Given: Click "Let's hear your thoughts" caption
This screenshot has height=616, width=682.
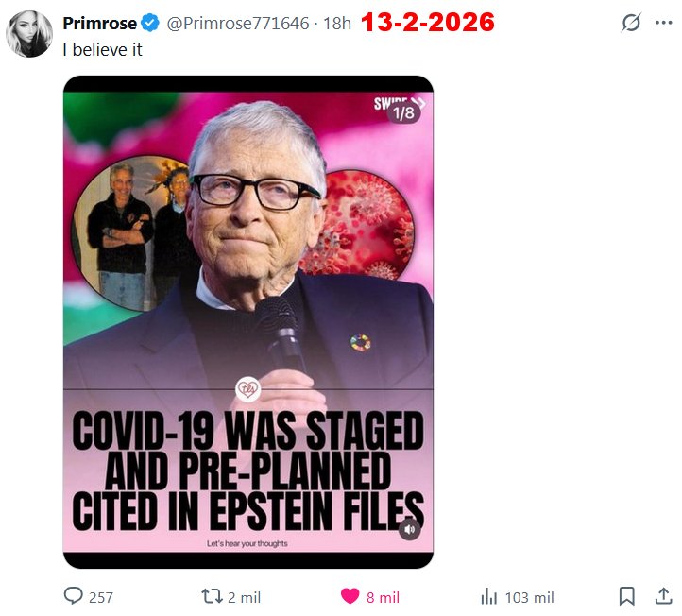Looking at the screenshot, I should [247, 543].
